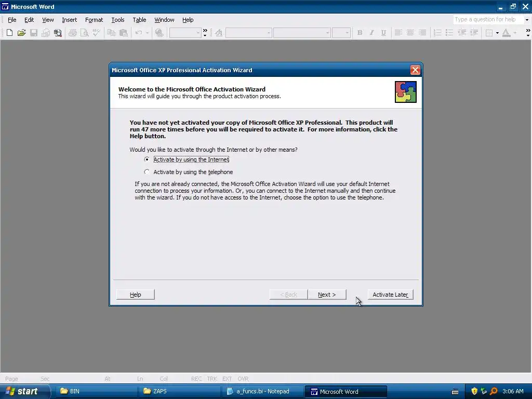Image resolution: width=532 pixels, height=399 pixels.
Task: Click the Open folder toolbar icon
Action: point(22,33)
